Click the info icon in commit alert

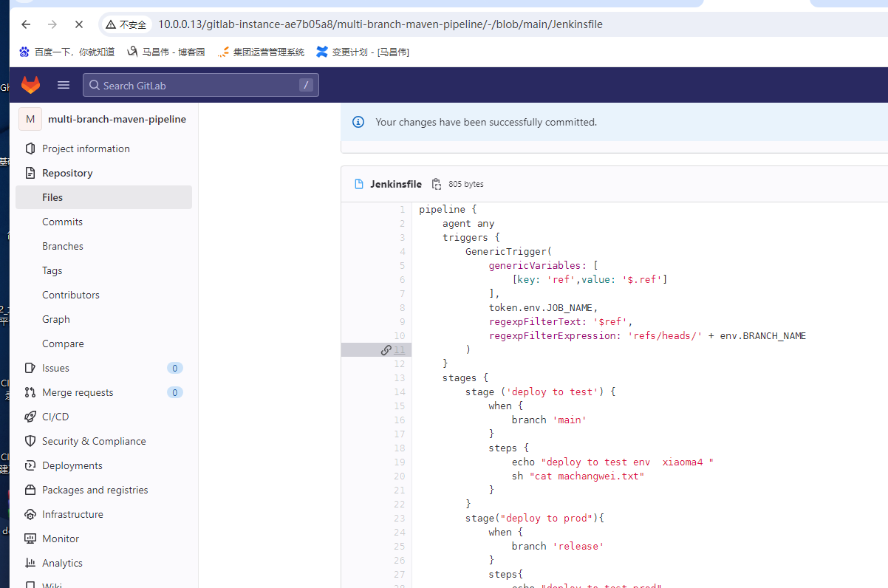tap(358, 122)
